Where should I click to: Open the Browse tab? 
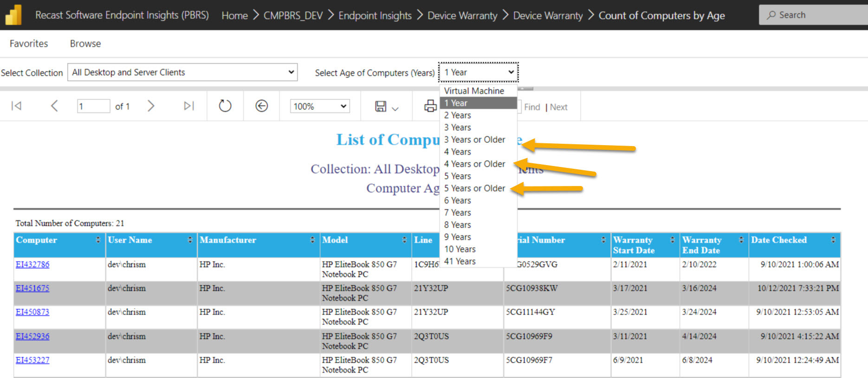(x=85, y=44)
